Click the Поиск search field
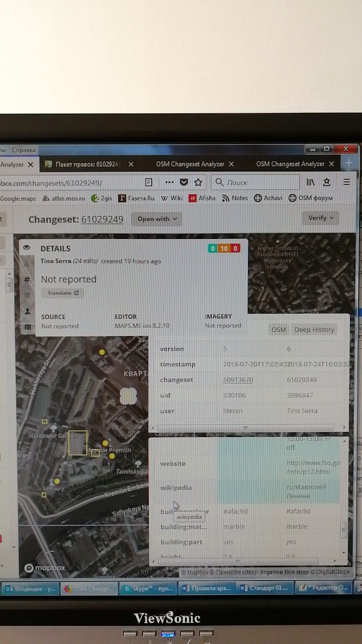Screen dimensions: 362x644 click(254, 182)
